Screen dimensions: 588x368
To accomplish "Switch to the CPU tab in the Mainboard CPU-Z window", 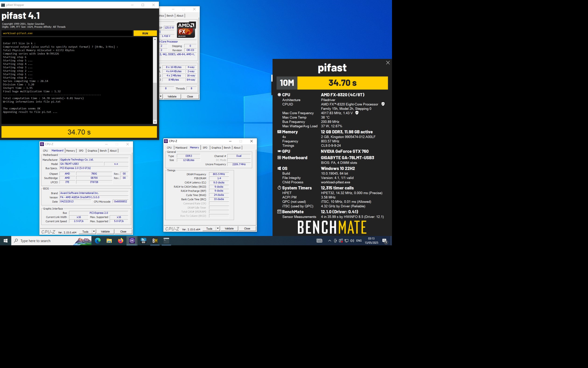I will pos(45,151).
